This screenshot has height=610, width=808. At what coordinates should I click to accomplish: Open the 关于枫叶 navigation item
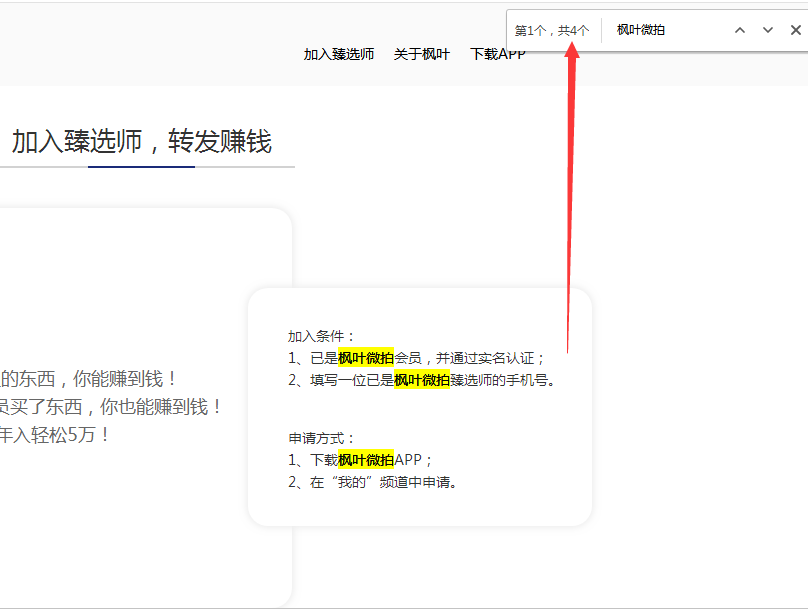click(x=422, y=53)
